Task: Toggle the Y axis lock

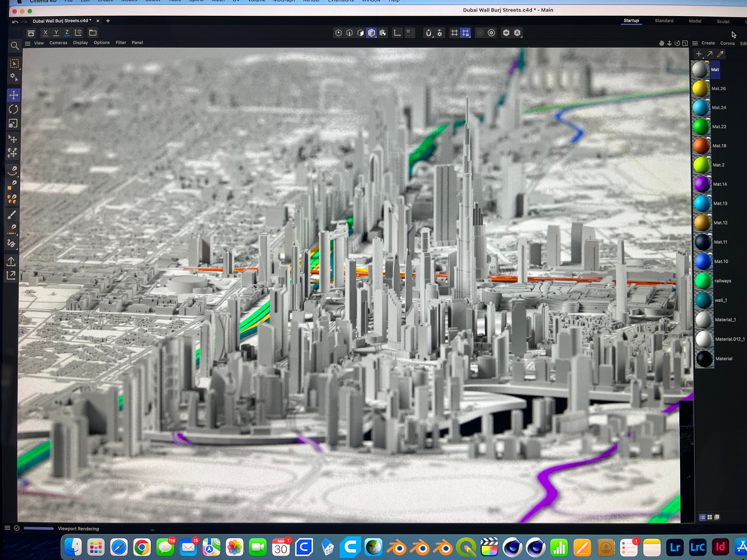Action: [56, 33]
